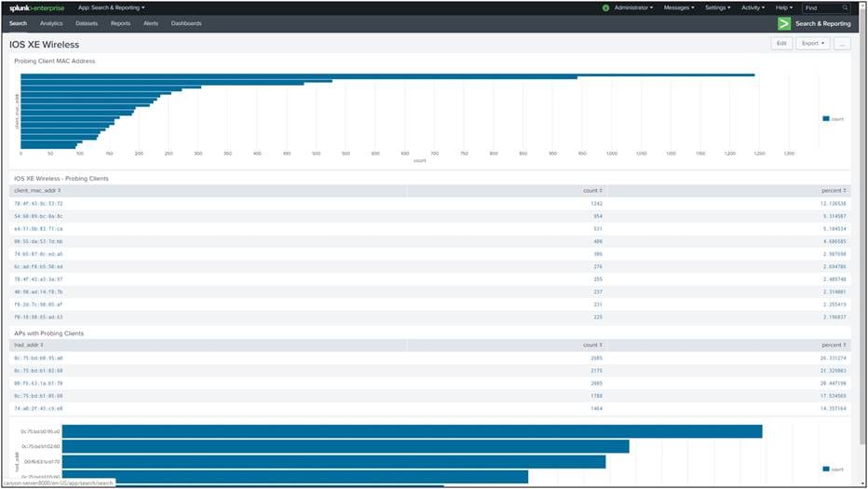Click the magnifier icon in Find box
Viewport: 868px width, 489px height.
pos(845,7)
